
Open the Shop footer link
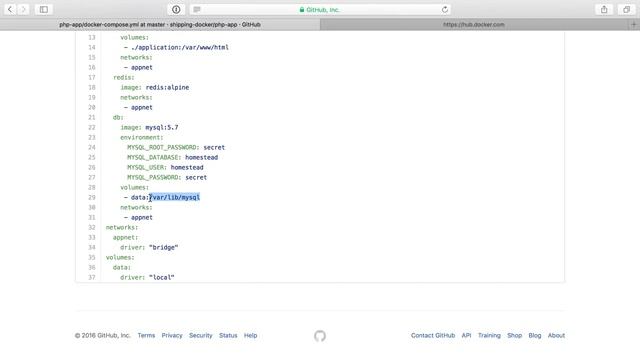(514, 336)
